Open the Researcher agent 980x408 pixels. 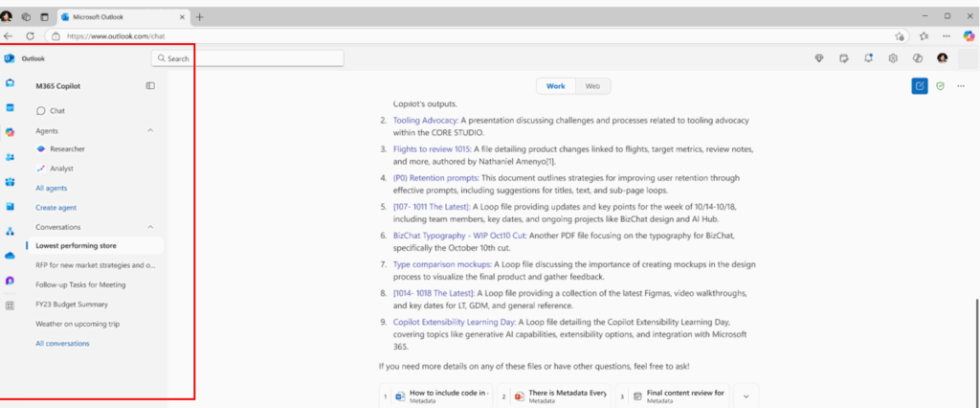[x=66, y=149]
